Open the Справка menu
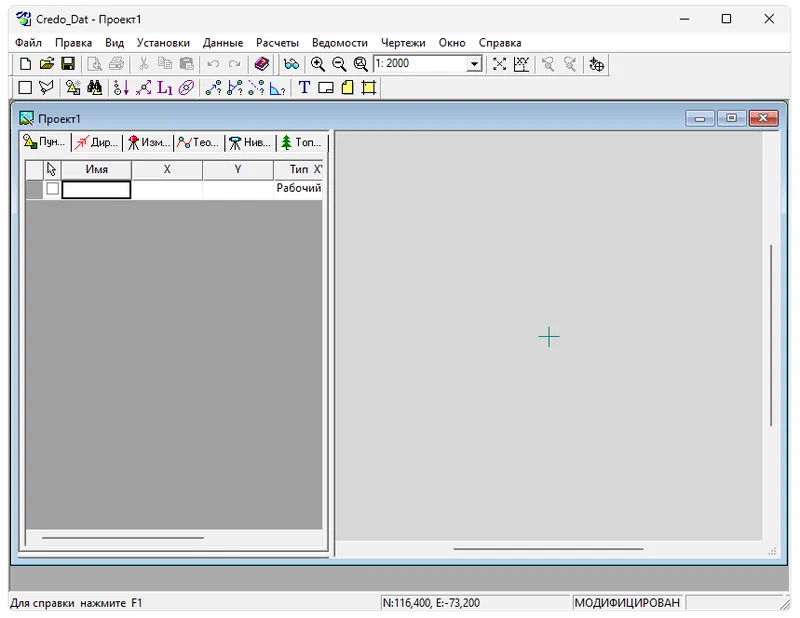This screenshot has width=800, height=618. [500, 43]
